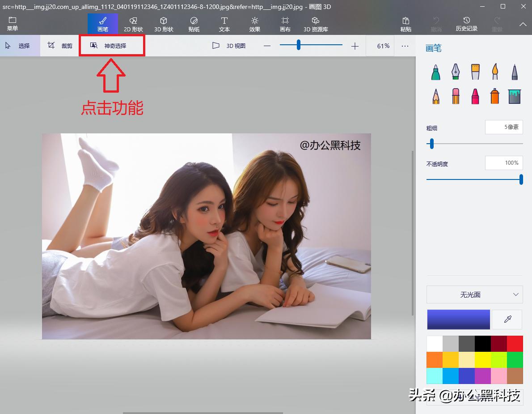
Task: Select the Calligraphy pen brush
Action: [455, 72]
